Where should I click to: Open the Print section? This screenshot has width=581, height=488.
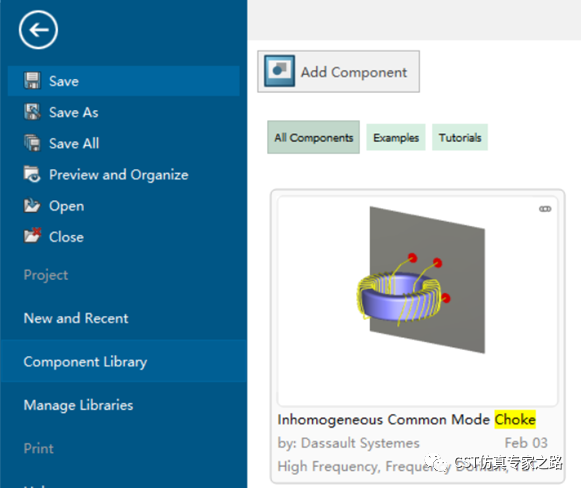click(39, 448)
